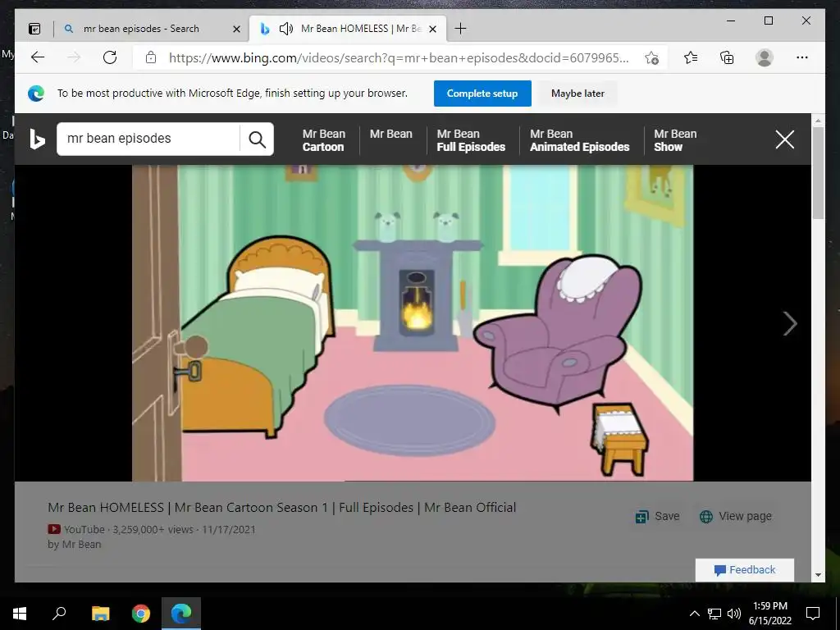The height and width of the screenshot is (630, 840).
Task: Select Mr Bean Full Episodes suggestion
Action: click(x=471, y=140)
